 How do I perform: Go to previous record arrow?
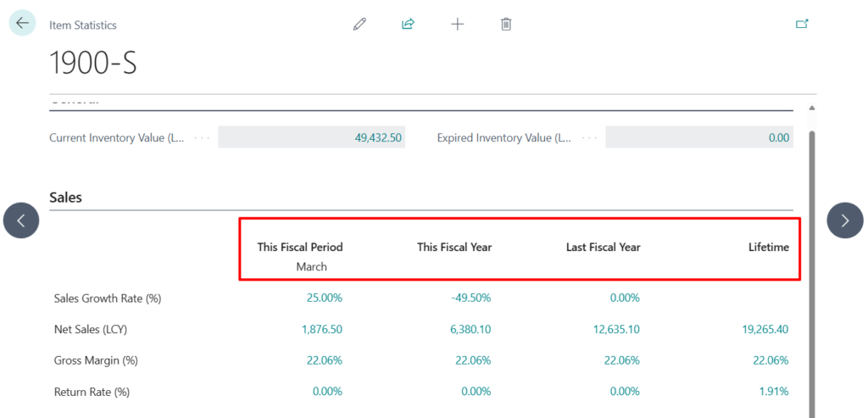(21, 220)
